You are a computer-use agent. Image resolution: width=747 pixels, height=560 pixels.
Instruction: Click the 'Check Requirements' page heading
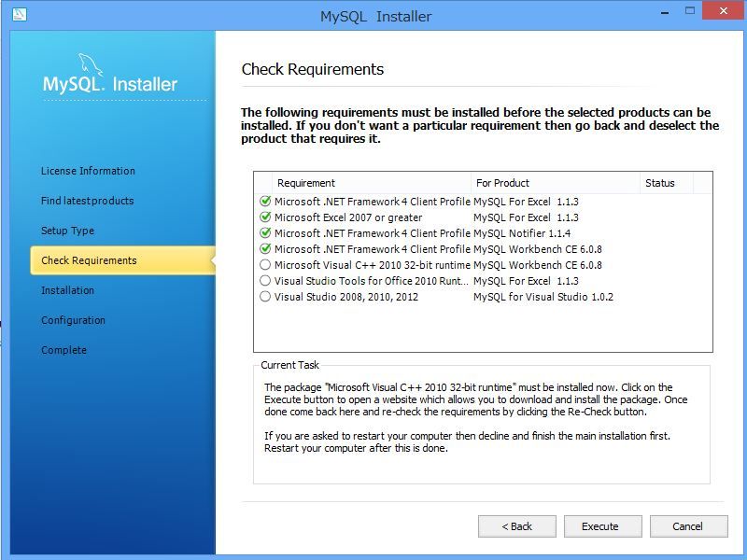313,69
